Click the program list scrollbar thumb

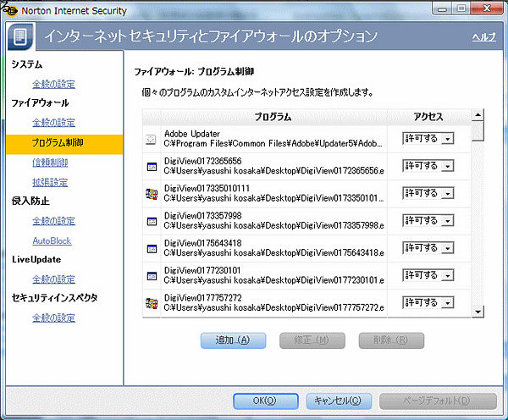(x=478, y=130)
